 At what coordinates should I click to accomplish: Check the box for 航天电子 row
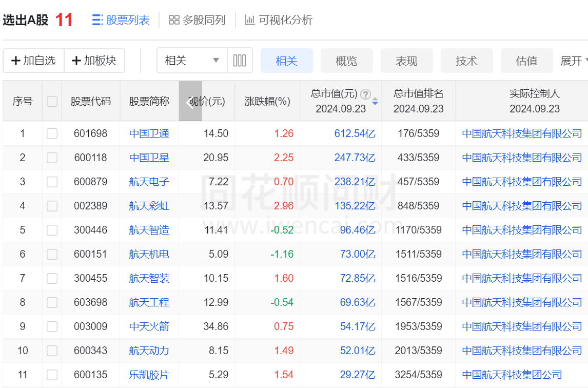click(52, 182)
